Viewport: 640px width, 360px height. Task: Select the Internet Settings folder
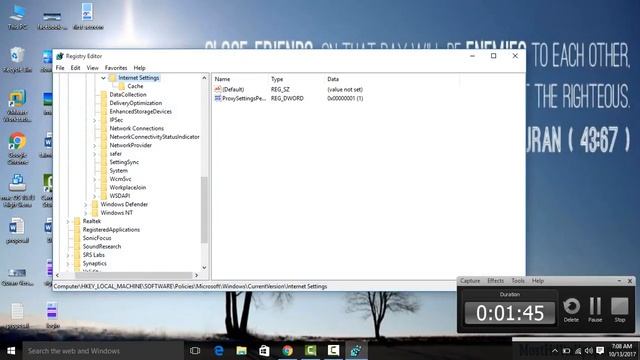pos(138,78)
